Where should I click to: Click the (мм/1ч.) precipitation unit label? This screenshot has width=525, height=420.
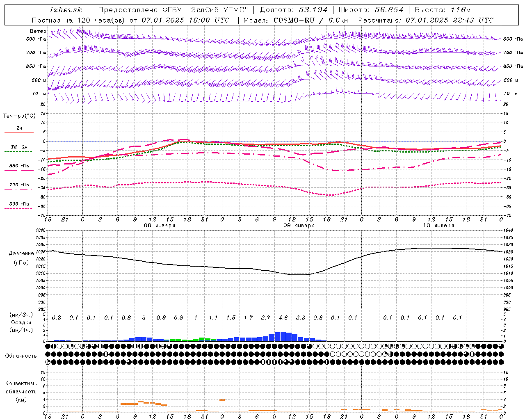[21, 330]
